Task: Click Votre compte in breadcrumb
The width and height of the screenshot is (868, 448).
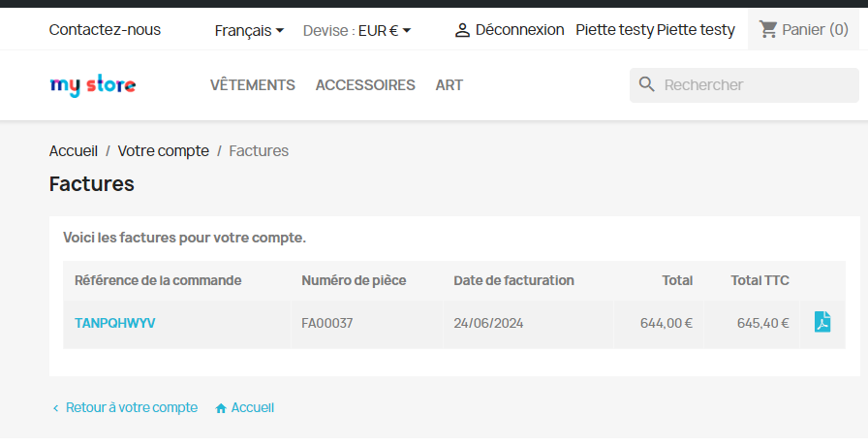Action: 164,151
